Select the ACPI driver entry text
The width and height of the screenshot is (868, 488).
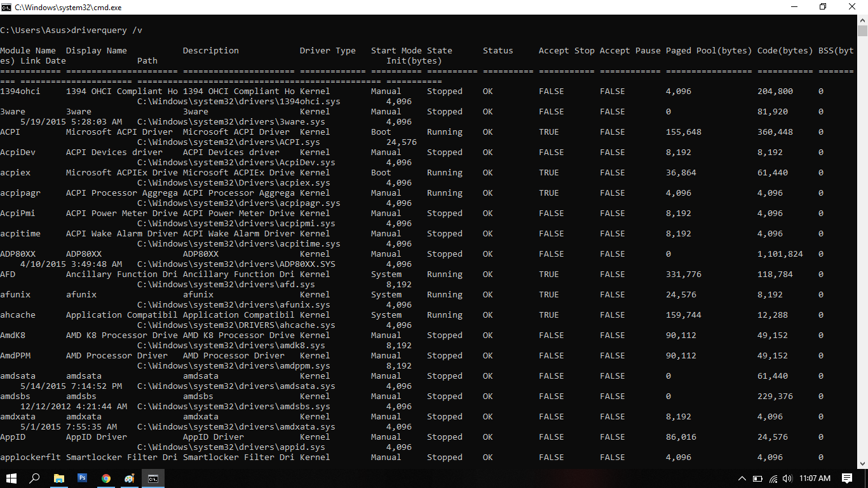click(x=9, y=132)
